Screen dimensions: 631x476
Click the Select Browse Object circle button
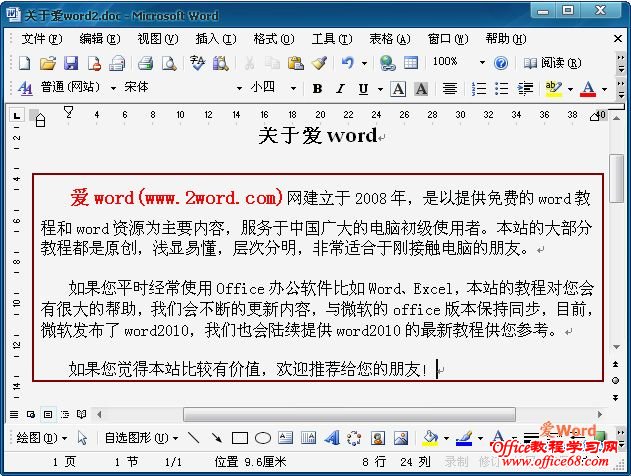pyautogui.click(x=615, y=380)
